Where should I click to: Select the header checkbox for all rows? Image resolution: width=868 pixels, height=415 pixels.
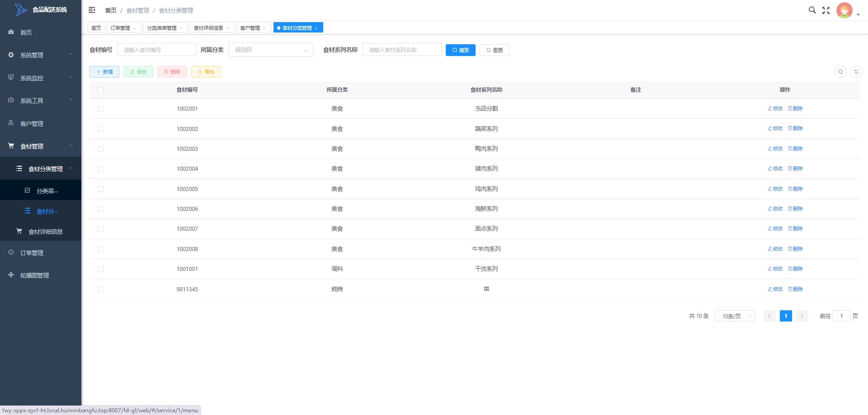(100, 90)
